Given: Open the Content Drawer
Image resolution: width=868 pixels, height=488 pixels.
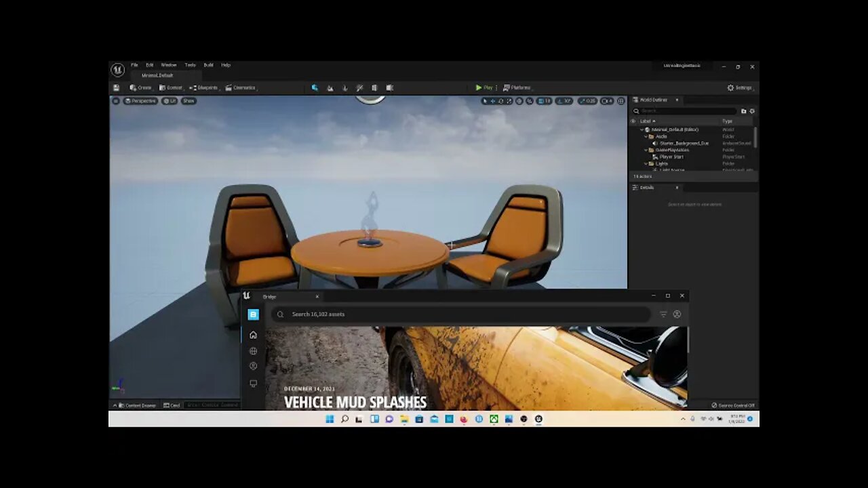Looking at the screenshot, I should point(138,405).
